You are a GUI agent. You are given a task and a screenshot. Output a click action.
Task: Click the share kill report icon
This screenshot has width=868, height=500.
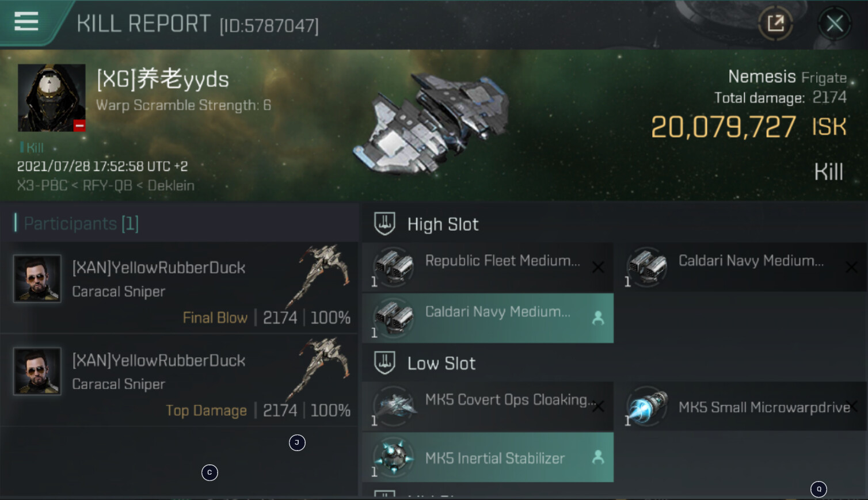tap(775, 24)
